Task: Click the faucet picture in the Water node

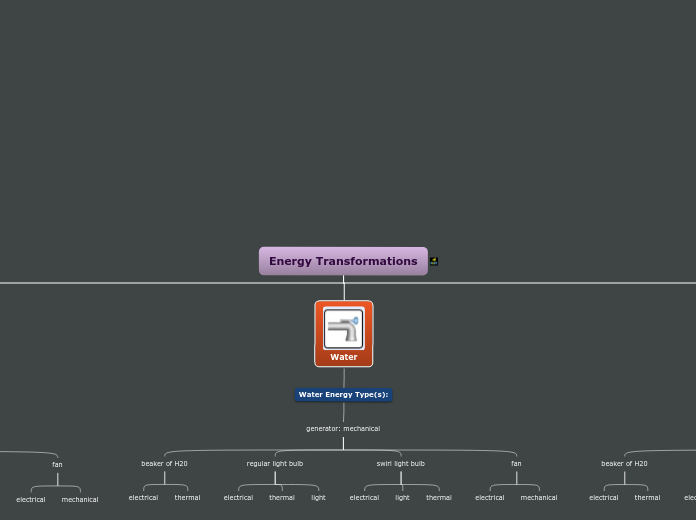Action: [x=344, y=329]
